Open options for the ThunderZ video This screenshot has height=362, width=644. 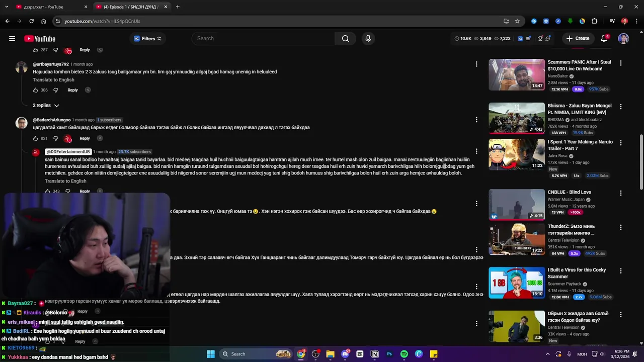click(x=621, y=227)
